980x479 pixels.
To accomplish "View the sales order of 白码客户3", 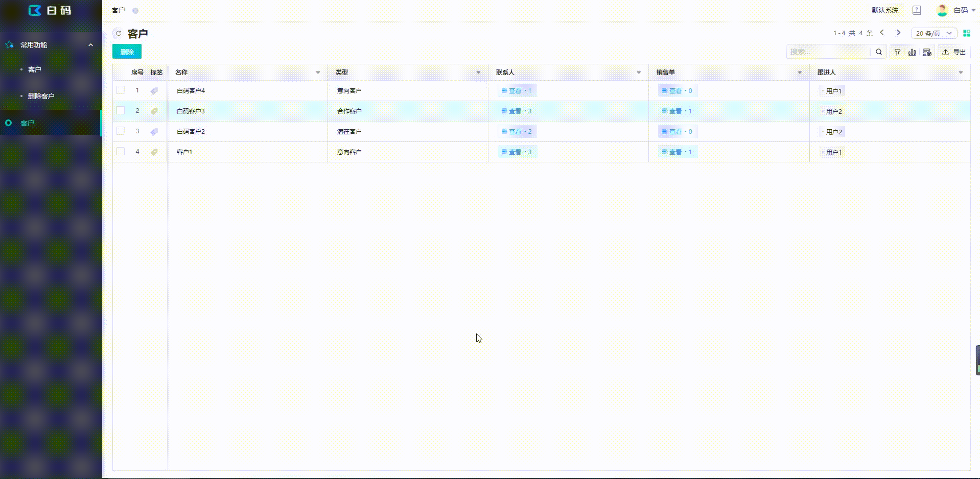I will [678, 111].
